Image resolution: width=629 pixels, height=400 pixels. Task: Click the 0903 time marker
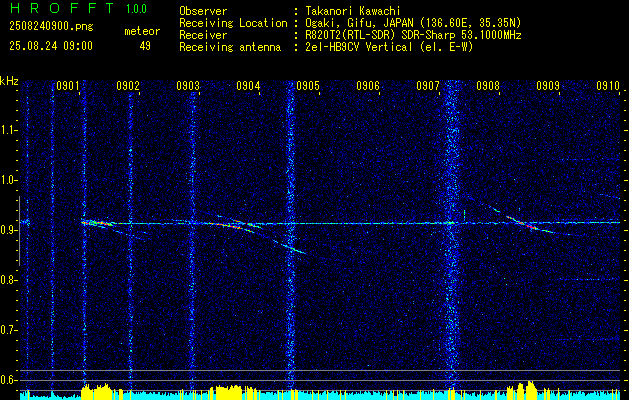tap(188, 85)
